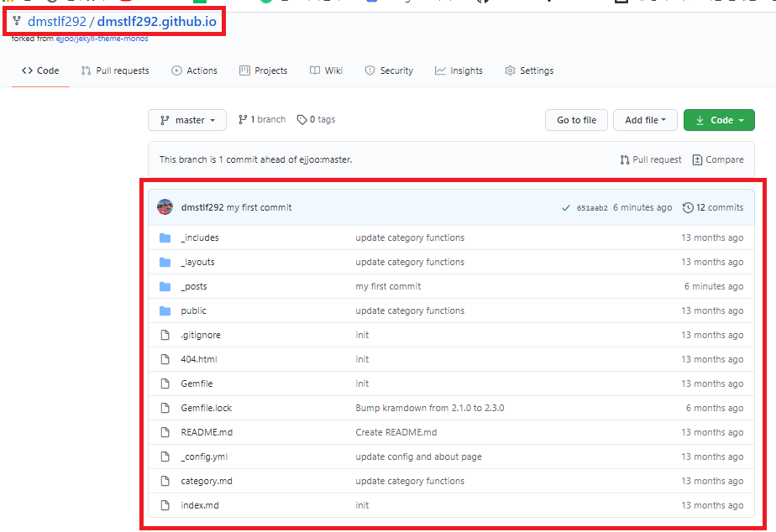Open commit hash 651aab2
This screenshot has width=776, height=532.
(x=592, y=208)
